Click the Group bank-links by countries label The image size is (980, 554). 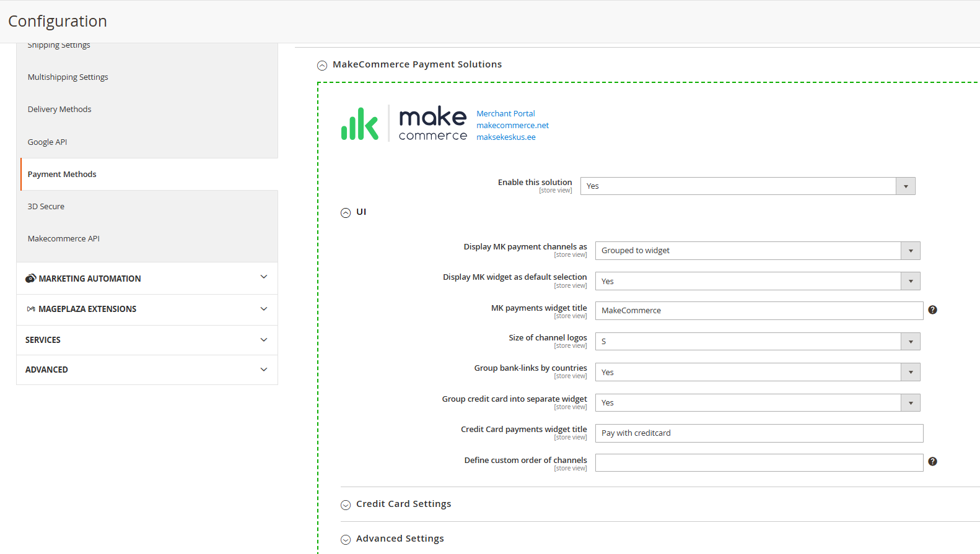530,368
